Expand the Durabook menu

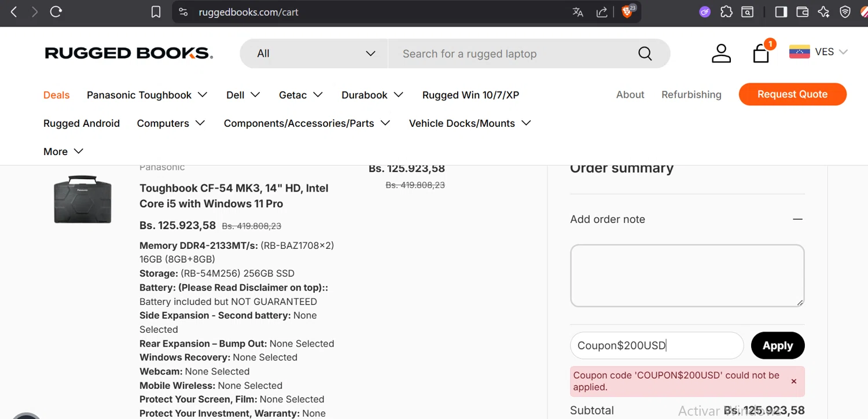[372, 95]
